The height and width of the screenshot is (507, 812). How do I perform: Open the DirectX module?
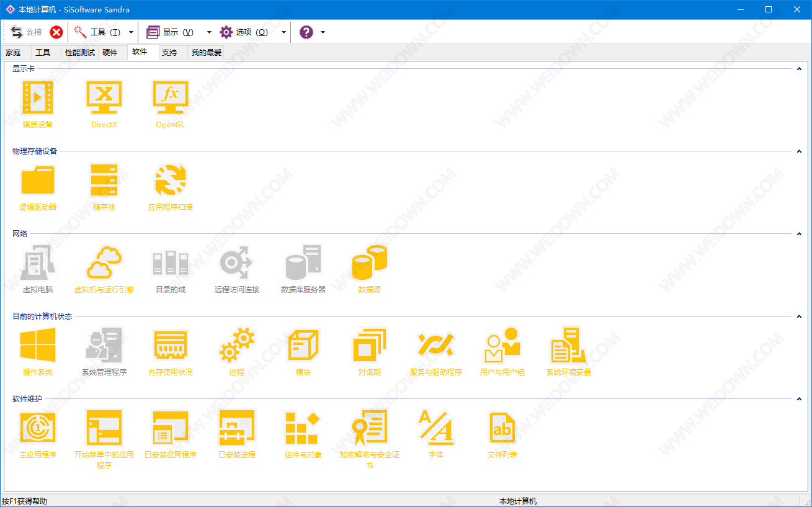(104, 97)
